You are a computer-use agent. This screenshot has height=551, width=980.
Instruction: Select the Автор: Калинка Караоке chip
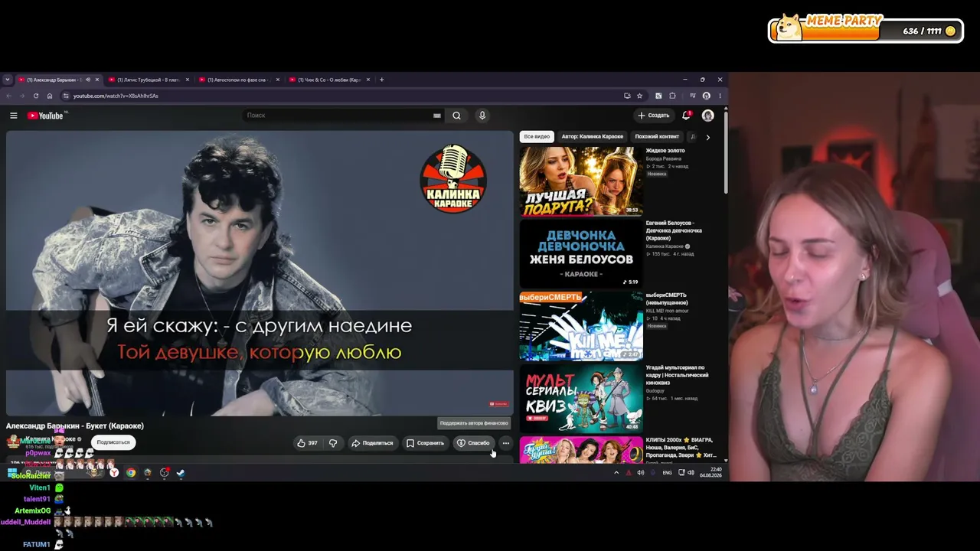coord(593,137)
